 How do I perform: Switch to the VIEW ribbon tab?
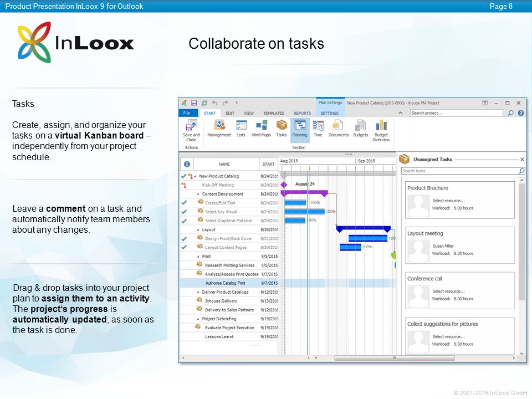(x=249, y=113)
